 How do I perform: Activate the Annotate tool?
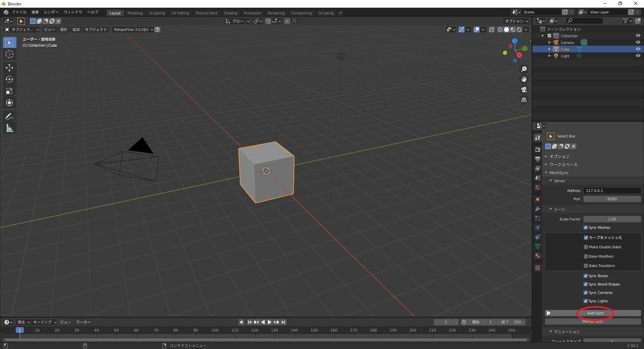click(9, 117)
